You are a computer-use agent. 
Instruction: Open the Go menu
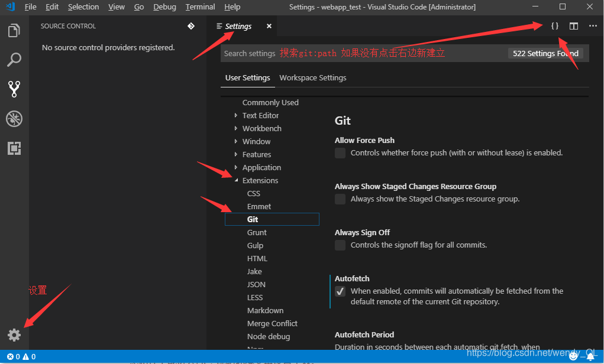pyautogui.click(x=139, y=7)
